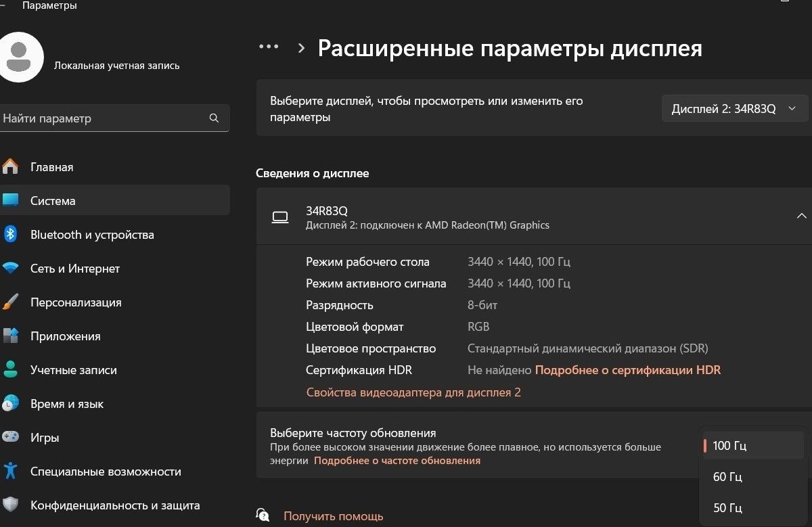
Task: Click the Bluetooth icon in sidebar
Action: [10, 235]
